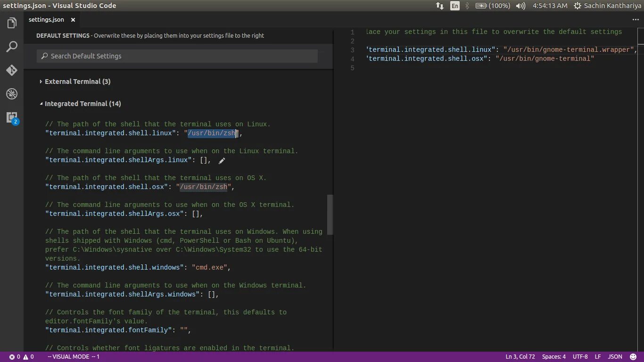Screen dimensions: 644x362
Task: Collapse the Integrated Terminal (14) section
Action: (81, 104)
